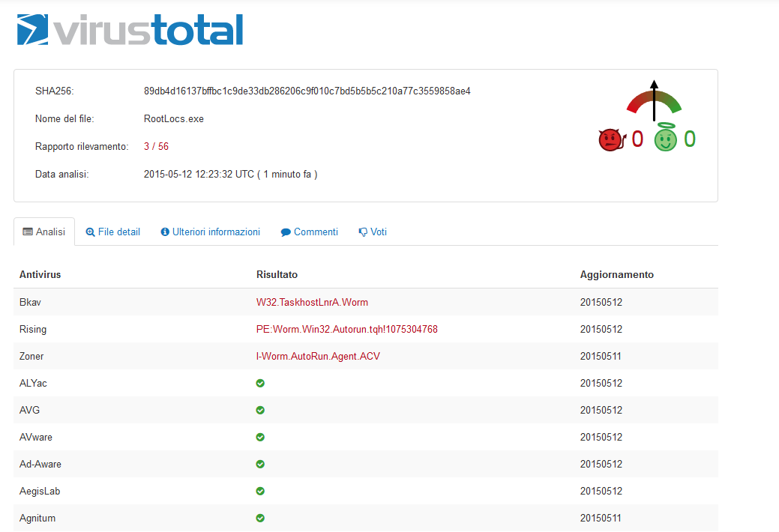Click the Bkav W32.TaskhostLnrA.Worm result
This screenshot has width=779, height=532.
[312, 303]
